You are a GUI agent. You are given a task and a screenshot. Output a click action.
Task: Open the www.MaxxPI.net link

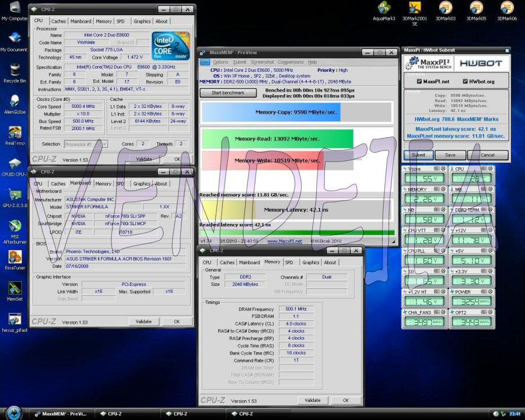click(285, 241)
